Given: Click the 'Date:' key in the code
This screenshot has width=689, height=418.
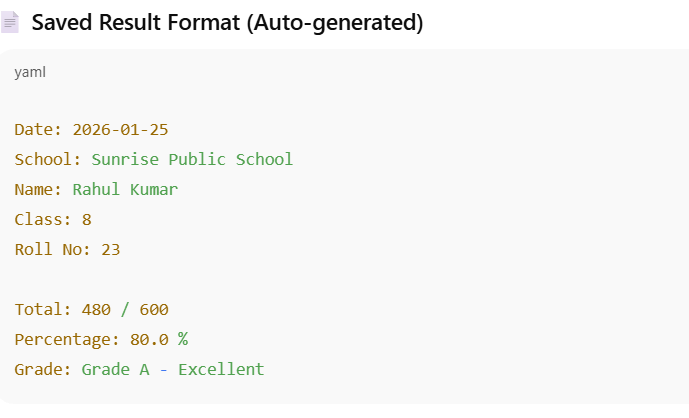Looking at the screenshot, I should 39,129.
